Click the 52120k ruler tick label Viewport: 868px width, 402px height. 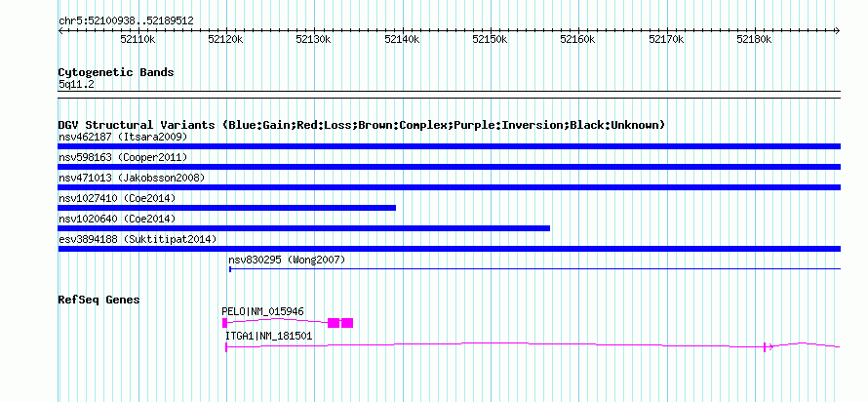(x=226, y=39)
